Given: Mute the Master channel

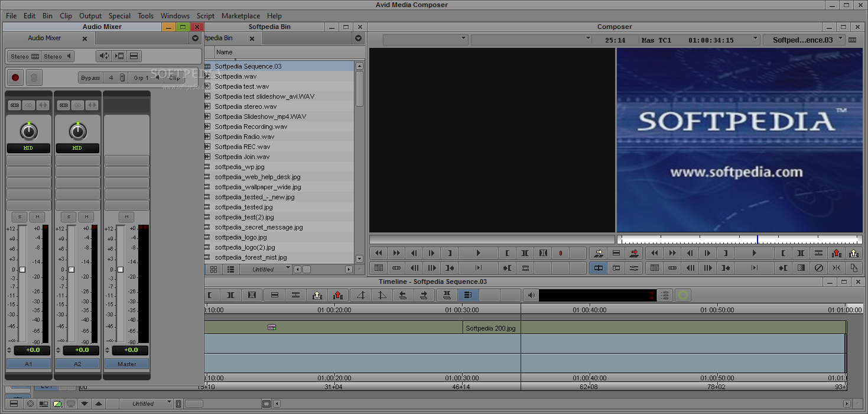Looking at the screenshot, I should [x=126, y=217].
